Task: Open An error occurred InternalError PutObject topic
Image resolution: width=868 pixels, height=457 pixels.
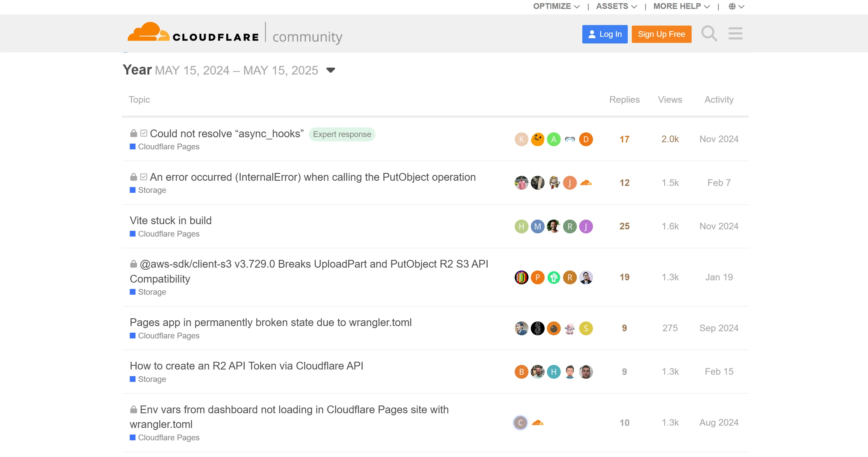Action: click(313, 177)
